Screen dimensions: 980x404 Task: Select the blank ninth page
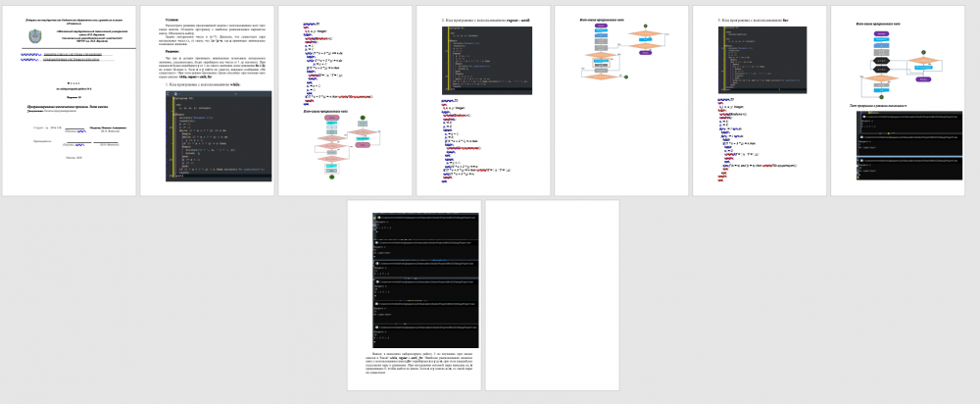552,295
